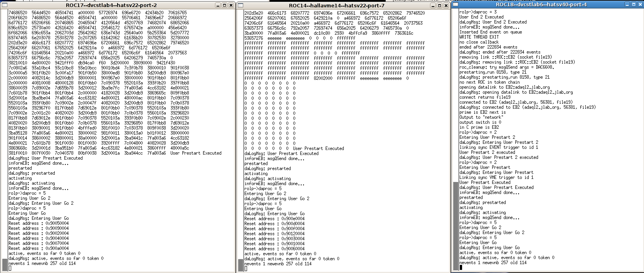Select 'Reset address : 0x90050004' in ROC17

pyautogui.click(x=39, y=223)
